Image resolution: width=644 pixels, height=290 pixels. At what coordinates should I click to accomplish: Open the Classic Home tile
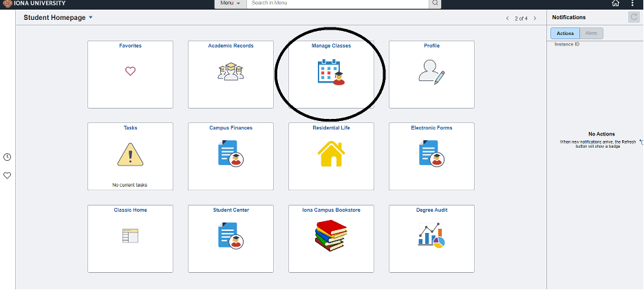pyautogui.click(x=130, y=237)
